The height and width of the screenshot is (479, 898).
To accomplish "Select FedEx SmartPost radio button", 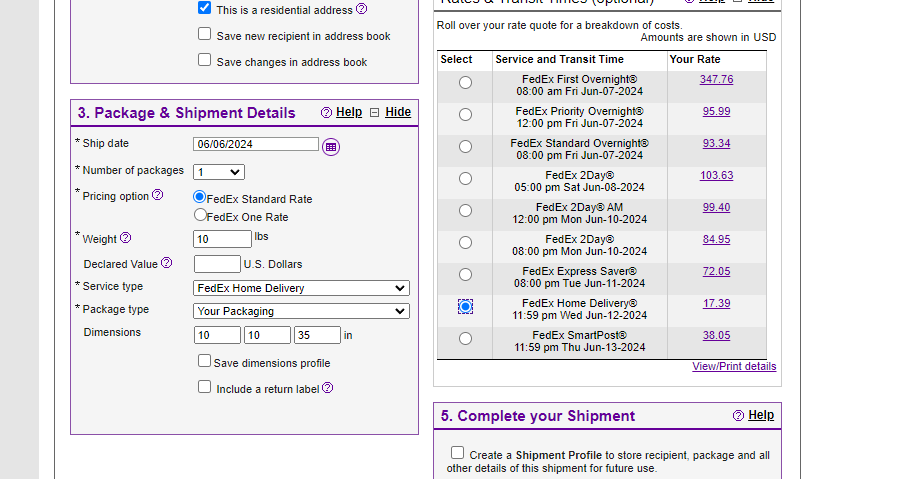I will (x=465, y=339).
